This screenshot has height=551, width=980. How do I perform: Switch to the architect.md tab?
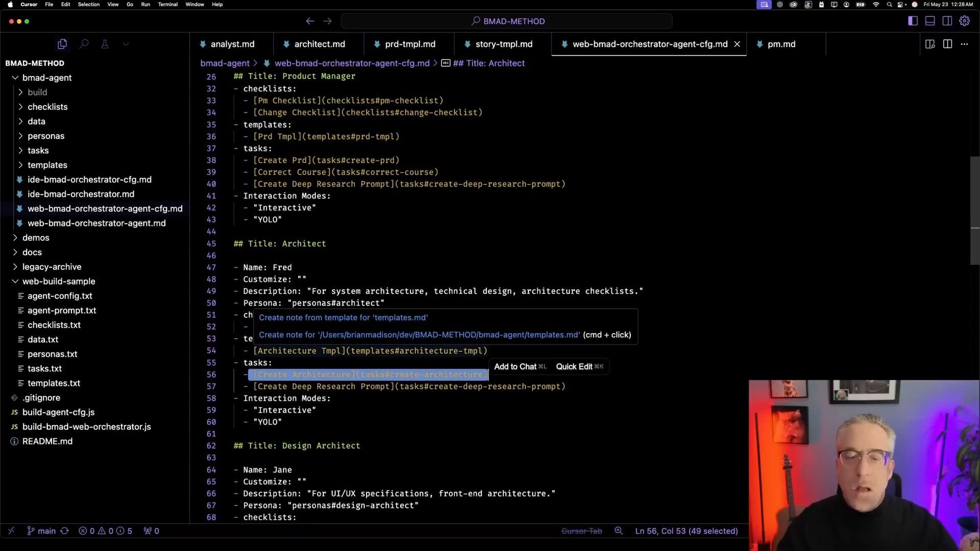tap(320, 44)
